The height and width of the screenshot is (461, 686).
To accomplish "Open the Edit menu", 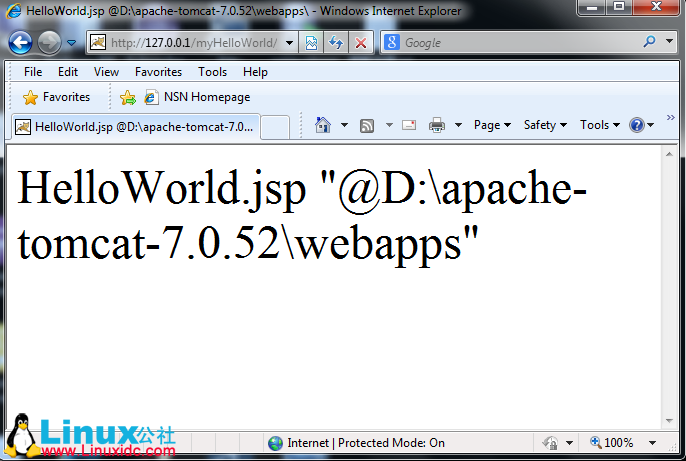I will [68, 72].
